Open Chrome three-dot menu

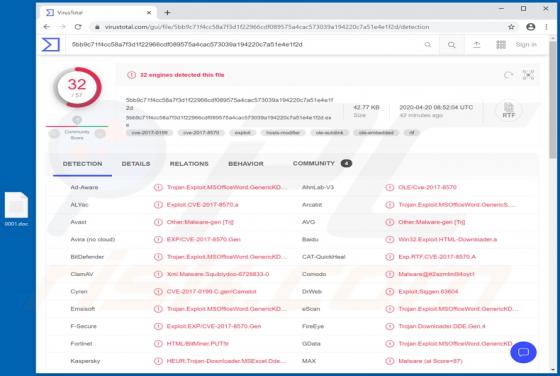546,27
